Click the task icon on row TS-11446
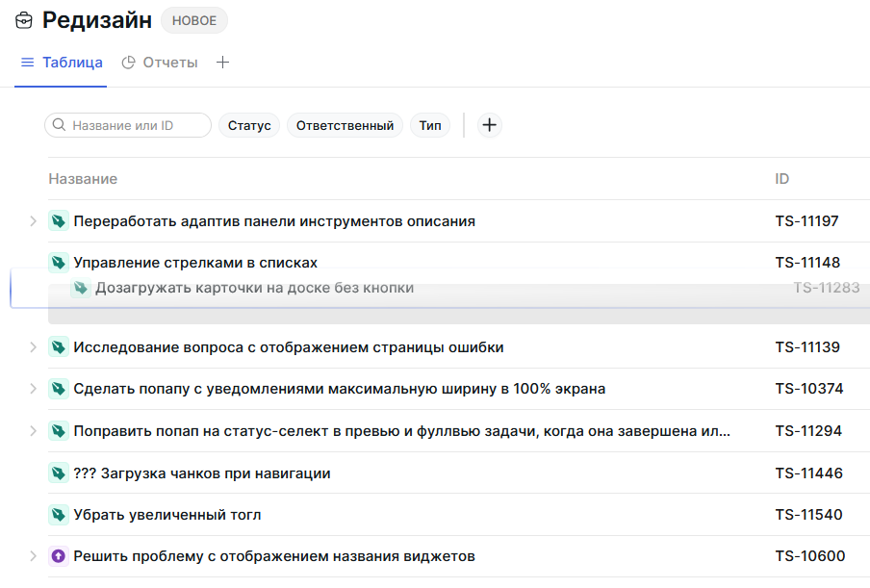870x588 pixels. point(59,473)
